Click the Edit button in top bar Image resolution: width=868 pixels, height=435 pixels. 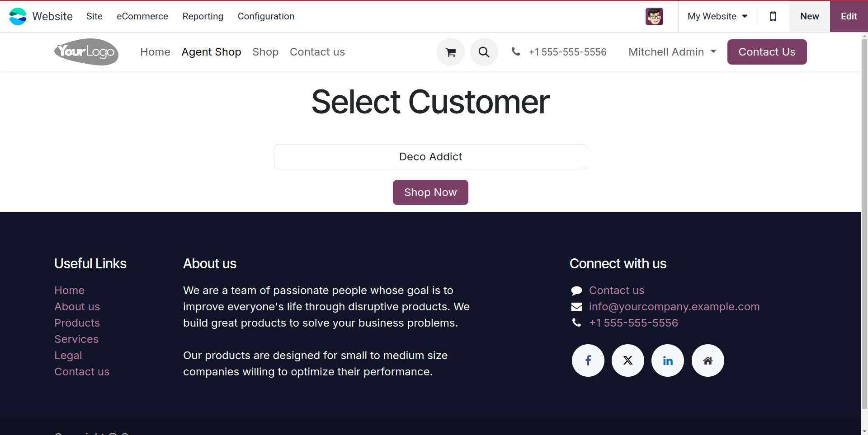click(x=849, y=16)
